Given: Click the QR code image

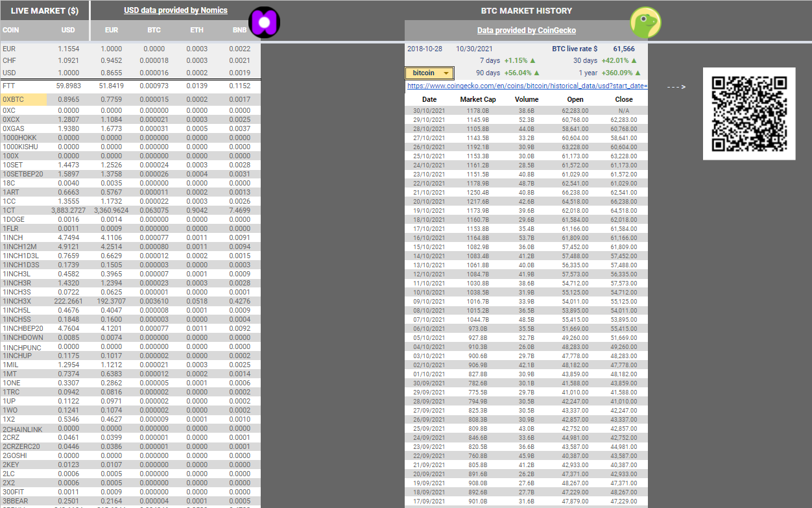Looking at the screenshot, I should click(748, 114).
